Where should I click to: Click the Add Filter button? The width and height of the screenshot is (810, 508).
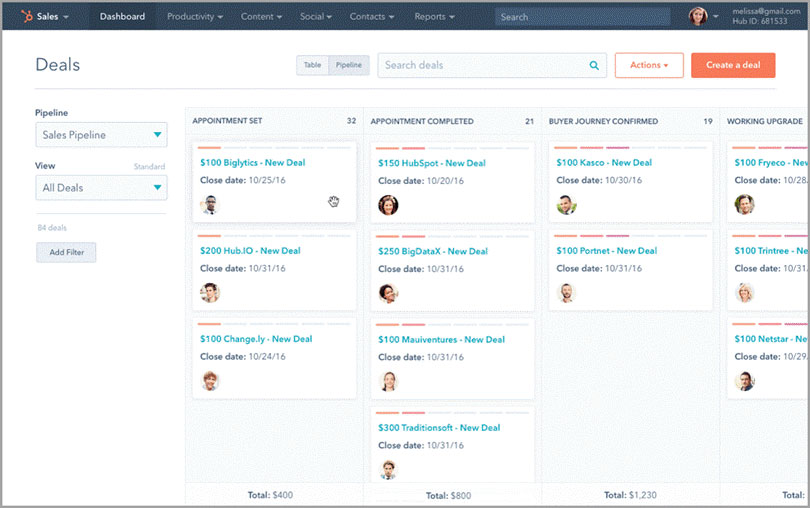click(66, 252)
